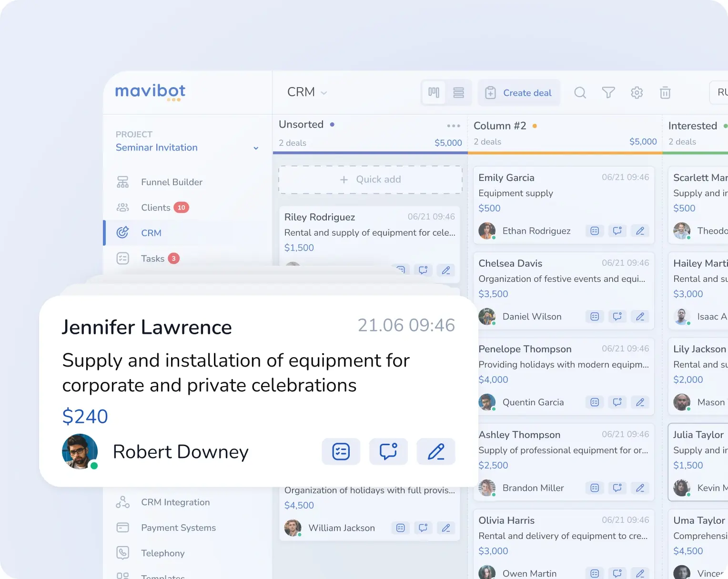Click Brandon Miller assignee name
The height and width of the screenshot is (579, 728).
point(533,488)
